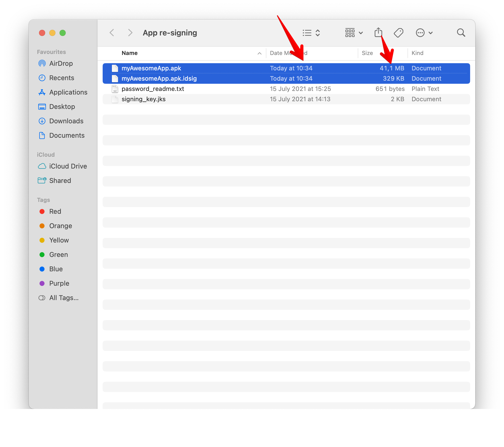Click the Favourites section header
The width and height of the screenshot is (504, 447).
click(51, 52)
